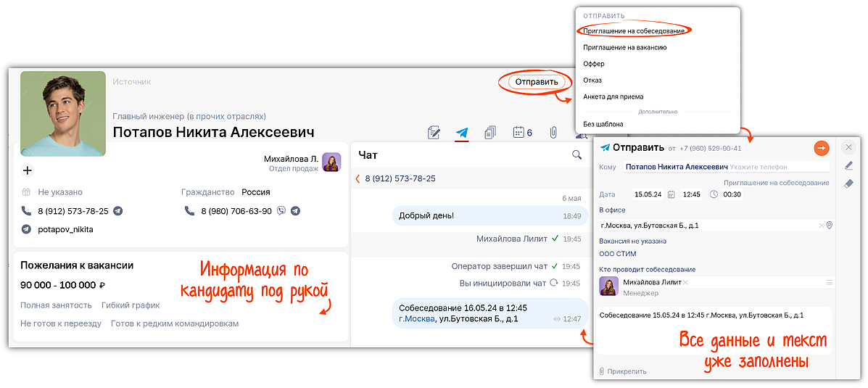The height and width of the screenshot is (388, 868).
Task: Remove Михайлова Лилит from interviewers
Action: click(685, 282)
